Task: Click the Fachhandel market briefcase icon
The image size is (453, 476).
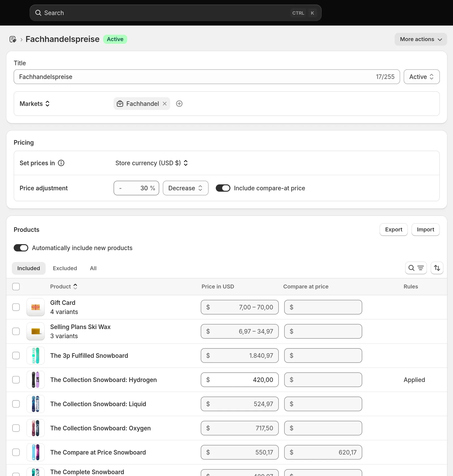Action: [120, 104]
